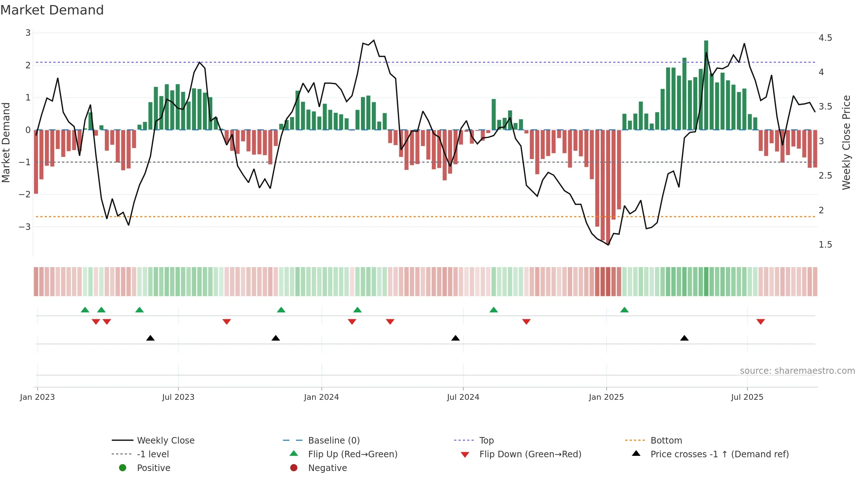Toggle the Baseline (0) legend entry
This screenshot has width=868, height=488.
pyautogui.click(x=321, y=440)
